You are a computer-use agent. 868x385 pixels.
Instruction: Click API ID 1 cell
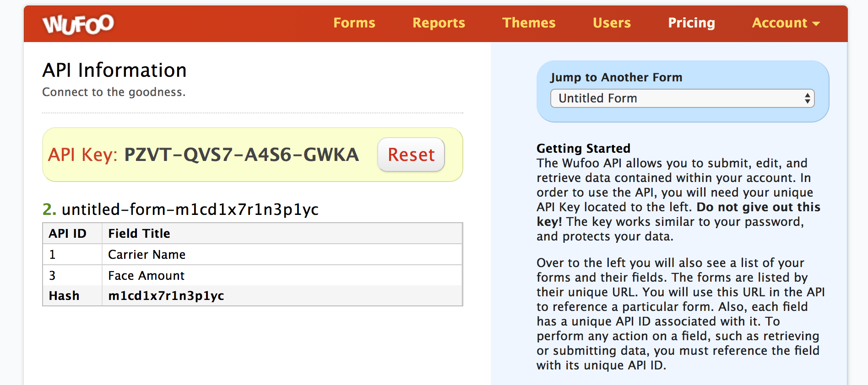pos(72,254)
